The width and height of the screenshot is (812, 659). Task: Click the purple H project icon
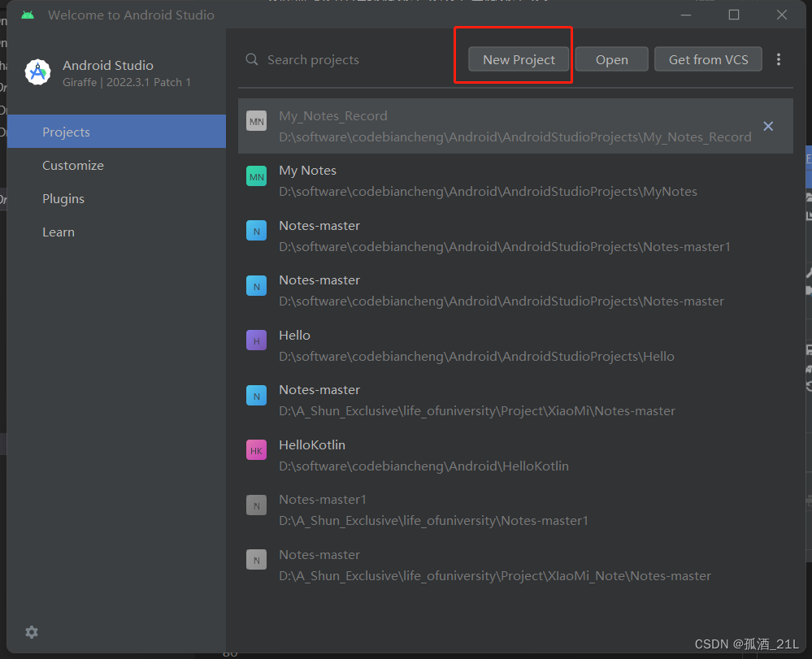point(256,340)
